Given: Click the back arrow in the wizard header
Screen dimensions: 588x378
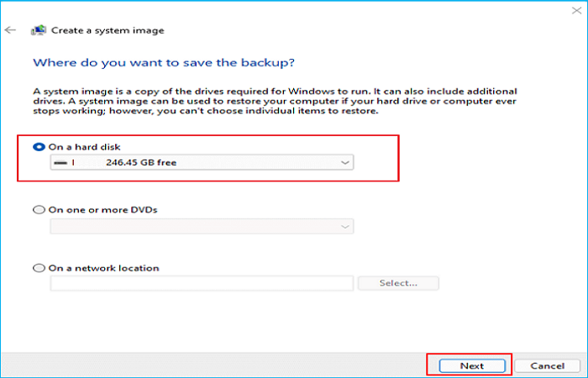Looking at the screenshot, I should (x=10, y=30).
